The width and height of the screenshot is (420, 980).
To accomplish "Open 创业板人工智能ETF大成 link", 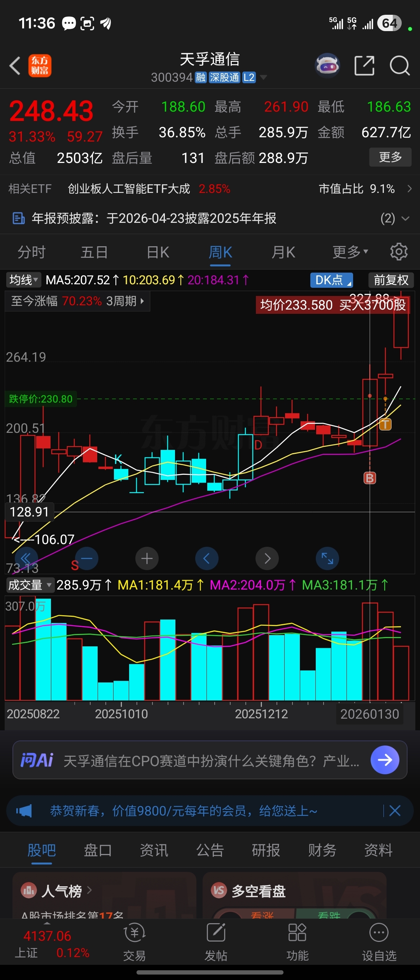I will pyautogui.click(x=129, y=189).
